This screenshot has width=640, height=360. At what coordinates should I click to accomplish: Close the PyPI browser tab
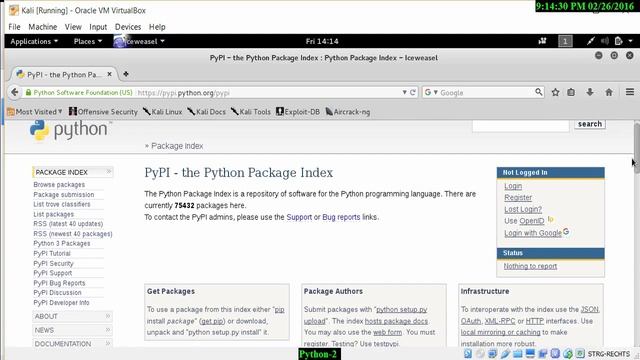[x=109, y=74]
